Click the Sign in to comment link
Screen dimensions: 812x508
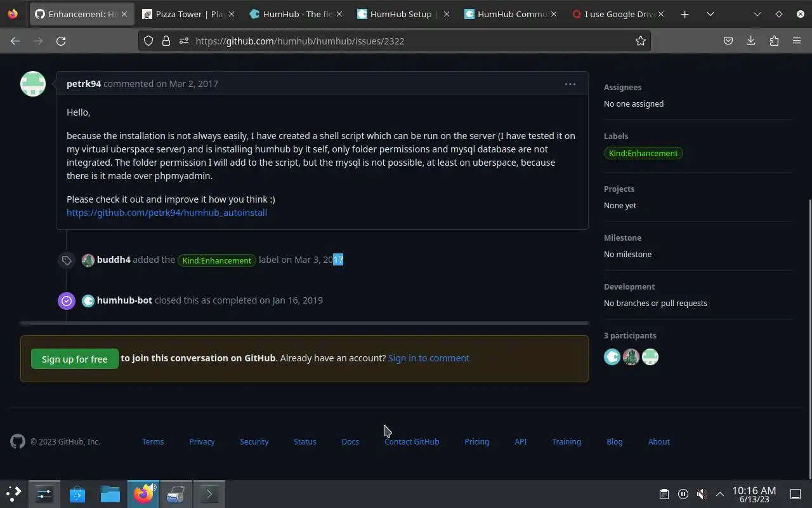point(429,358)
